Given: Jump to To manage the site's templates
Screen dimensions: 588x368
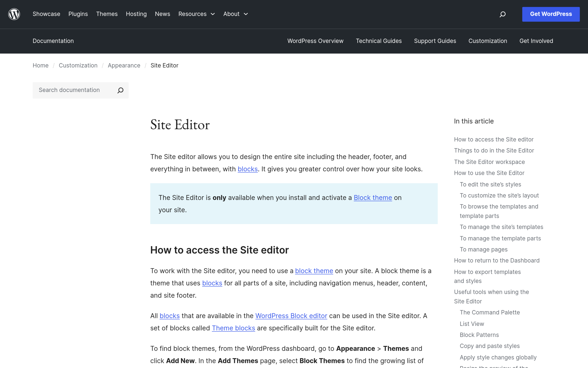Looking at the screenshot, I should pos(501,227).
